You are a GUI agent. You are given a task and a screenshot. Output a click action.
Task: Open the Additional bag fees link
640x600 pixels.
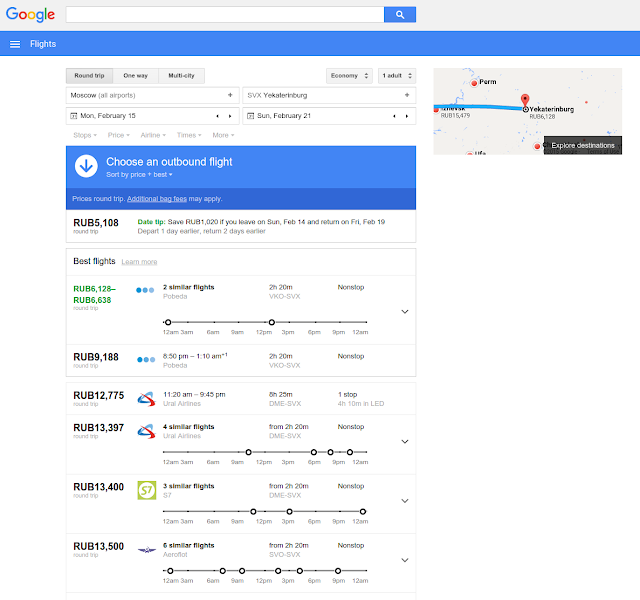(157, 199)
